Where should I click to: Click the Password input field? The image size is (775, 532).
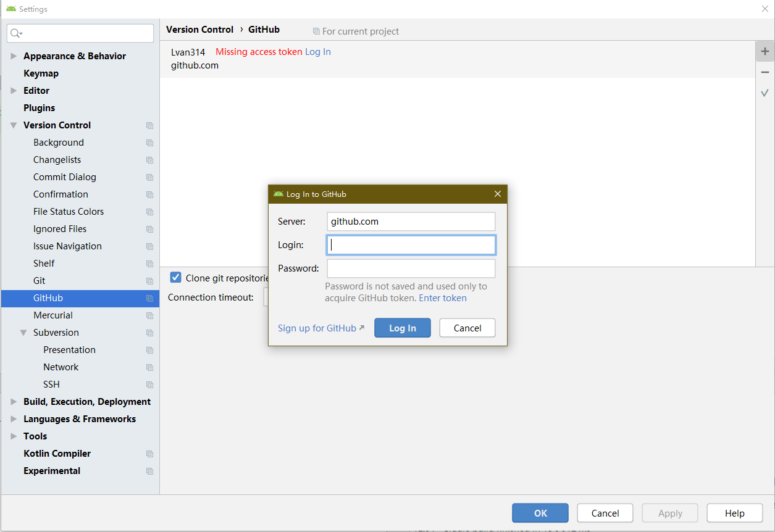[x=411, y=268]
